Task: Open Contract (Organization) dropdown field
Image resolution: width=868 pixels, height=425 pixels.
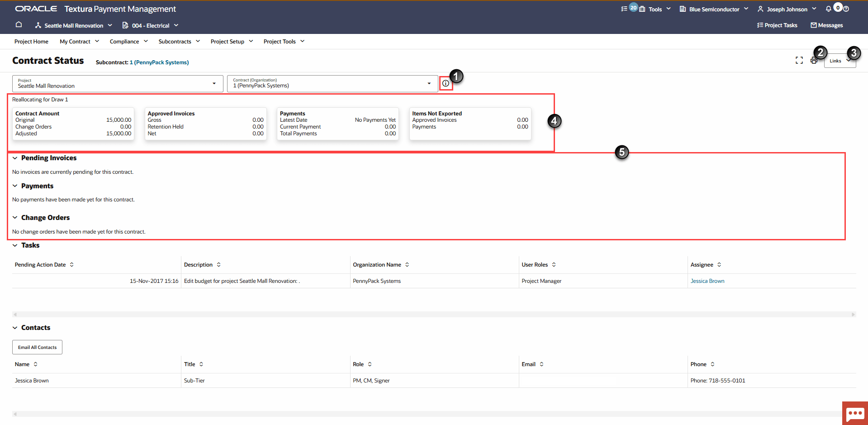Action: click(332, 84)
